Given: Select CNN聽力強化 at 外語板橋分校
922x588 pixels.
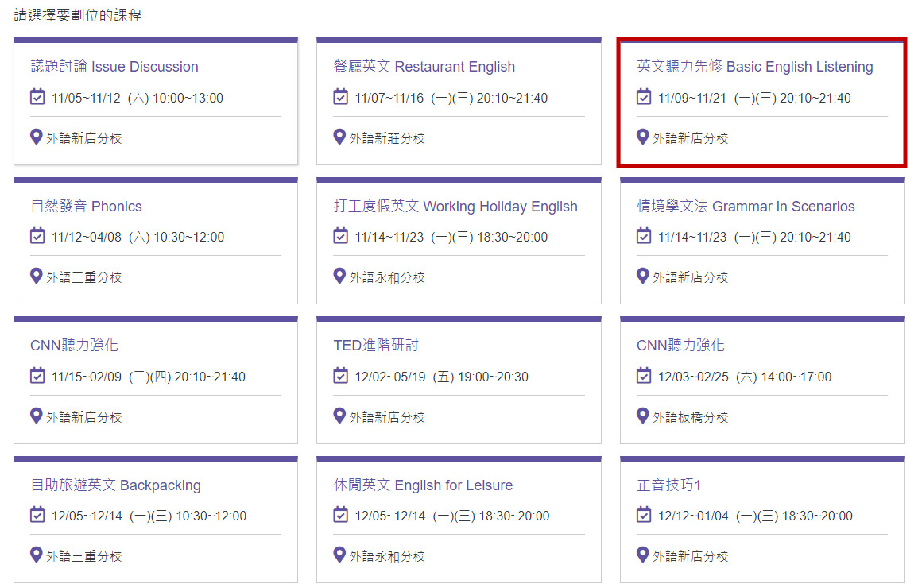Looking at the screenshot, I should click(x=680, y=346).
